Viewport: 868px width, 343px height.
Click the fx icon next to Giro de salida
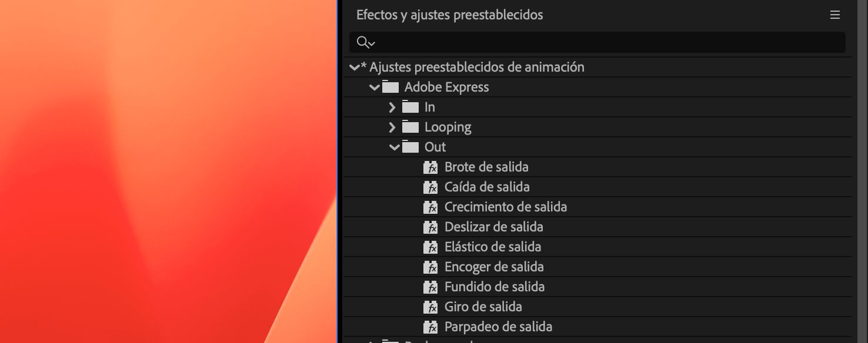click(431, 307)
